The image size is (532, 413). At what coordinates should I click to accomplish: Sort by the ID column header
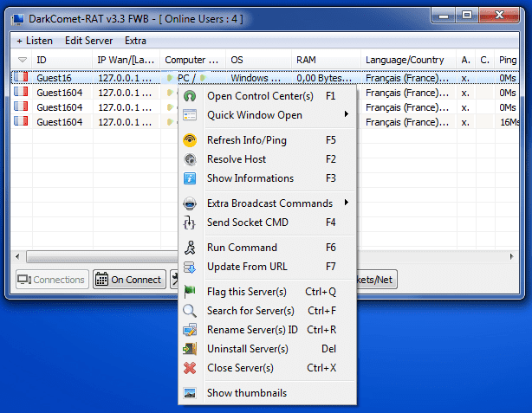62,60
